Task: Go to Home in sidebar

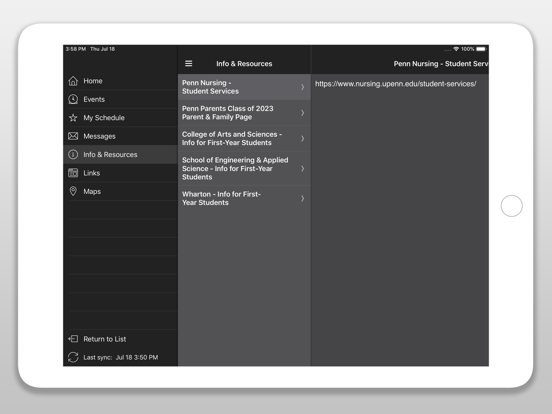Action: [x=120, y=81]
